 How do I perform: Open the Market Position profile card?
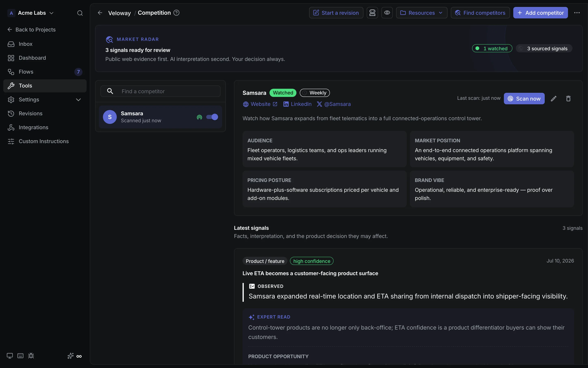coord(492,149)
